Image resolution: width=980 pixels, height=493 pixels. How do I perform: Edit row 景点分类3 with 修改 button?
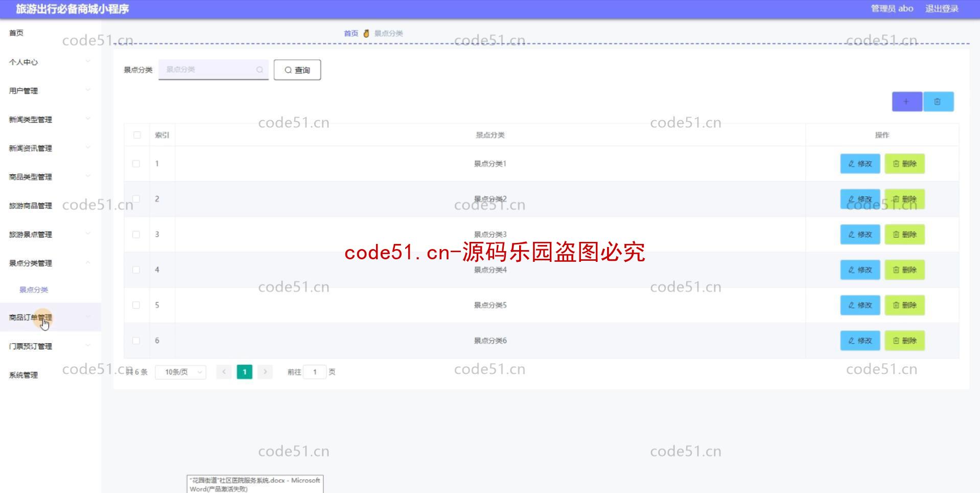860,234
